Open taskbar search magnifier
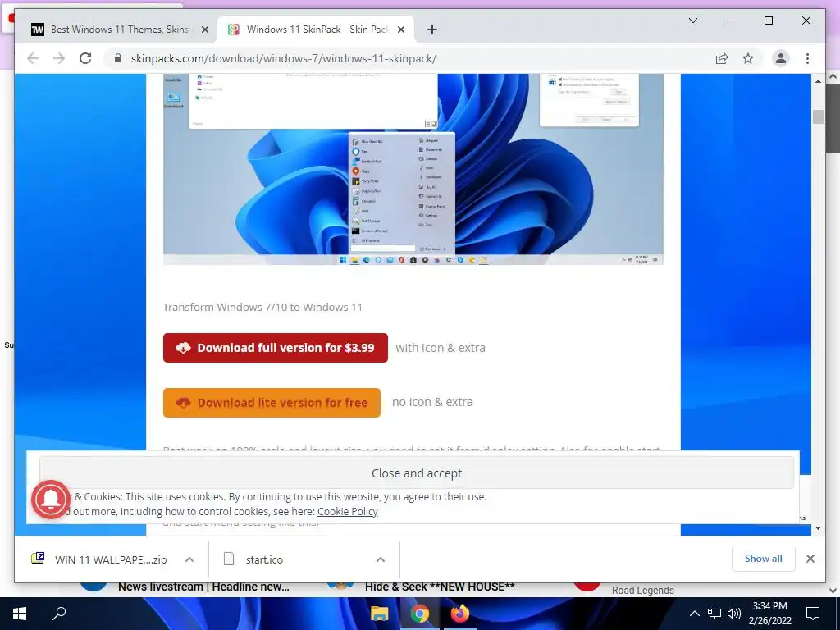Viewport: 840px width, 630px height. 59,614
